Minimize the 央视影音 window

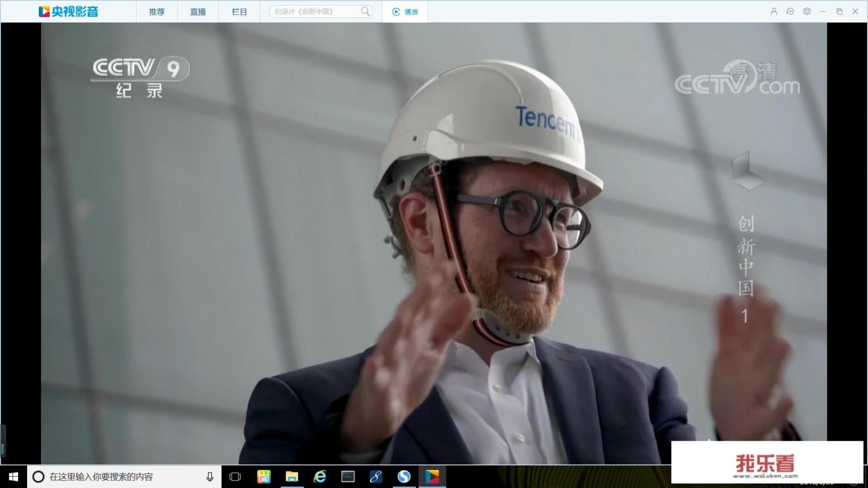coord(823,11)
